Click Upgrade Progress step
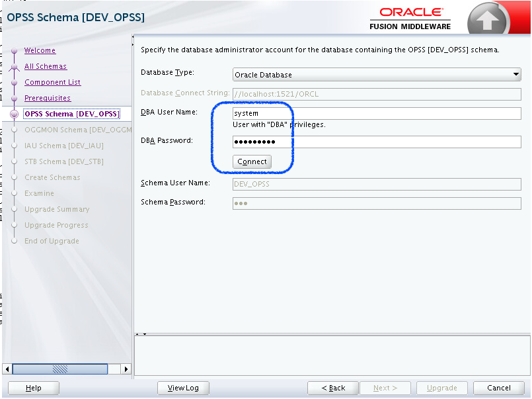The image size is (532, 399). pos(56,225)
